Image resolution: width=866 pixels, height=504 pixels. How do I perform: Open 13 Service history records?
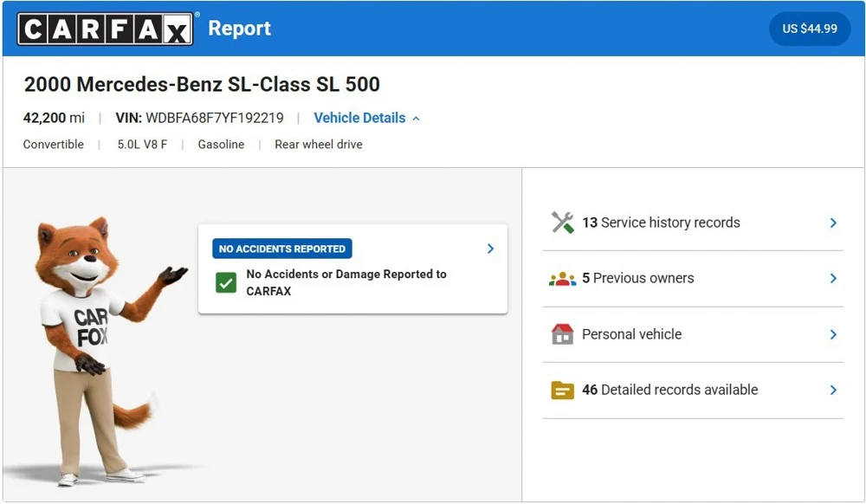coord(693,223)
